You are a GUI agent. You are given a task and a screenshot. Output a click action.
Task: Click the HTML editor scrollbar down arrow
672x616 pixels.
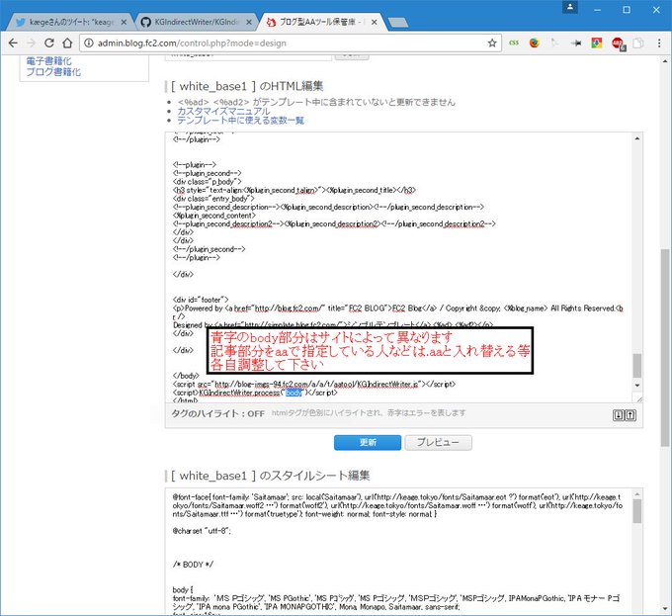tap(637, 385)
